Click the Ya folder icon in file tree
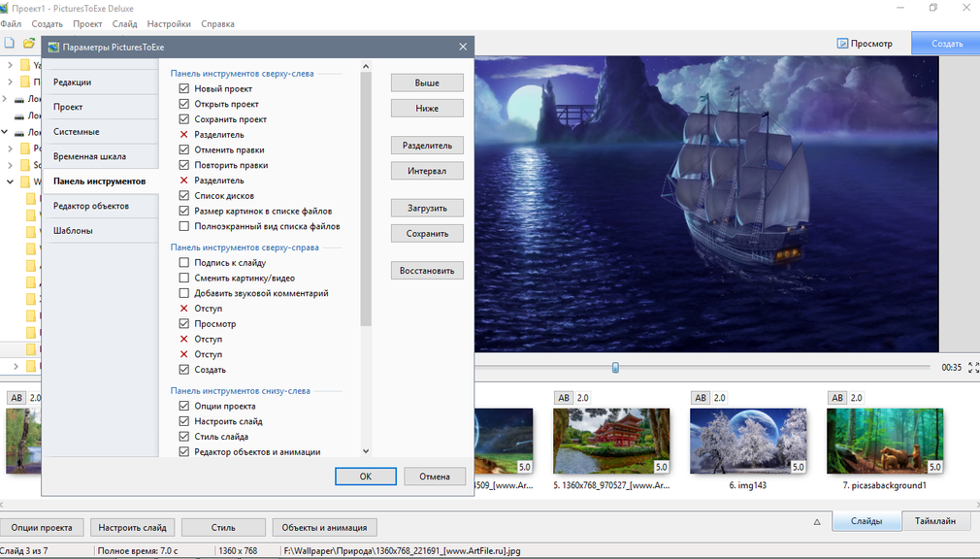 tap(25, 65)
